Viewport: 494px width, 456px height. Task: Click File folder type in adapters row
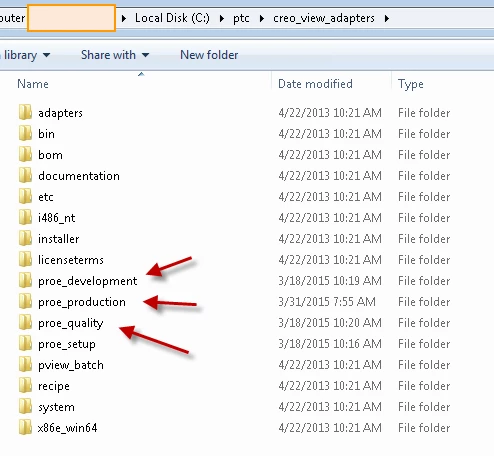(424, 113)
